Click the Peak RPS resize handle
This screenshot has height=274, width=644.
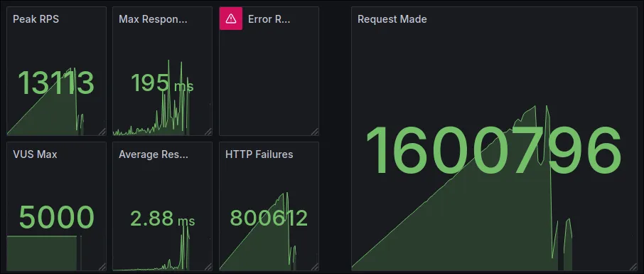tap(102, 132)
